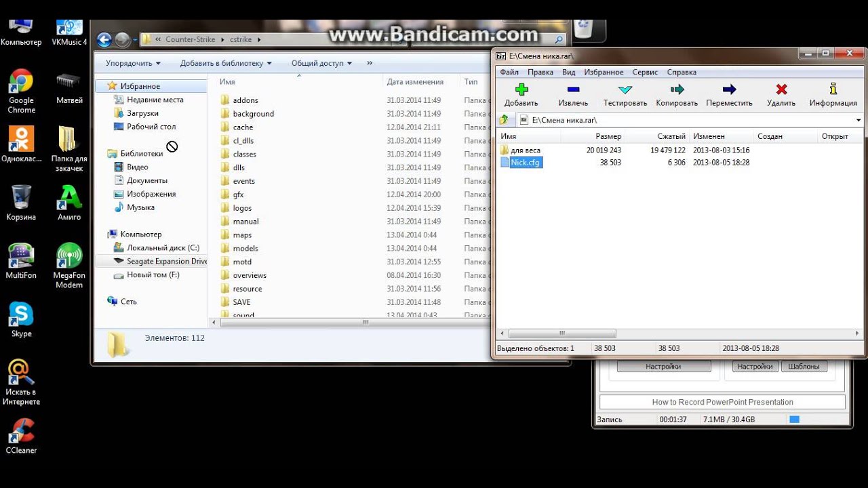Select Локальный диск (C:) in the sidebar
The width and height of the screenshot is (868, 488).
pos(163,248)
